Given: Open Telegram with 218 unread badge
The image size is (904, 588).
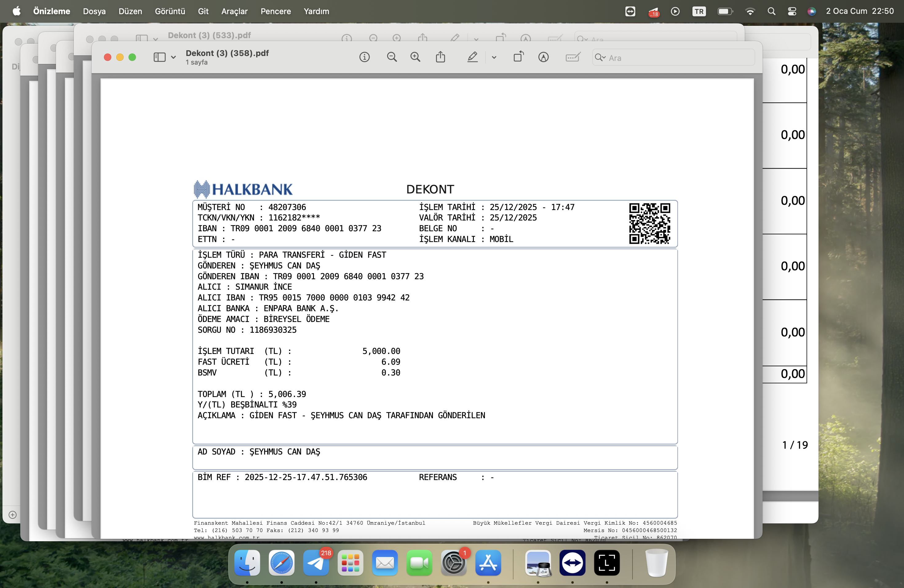Looking at the screenshot, I should (316, 562).
